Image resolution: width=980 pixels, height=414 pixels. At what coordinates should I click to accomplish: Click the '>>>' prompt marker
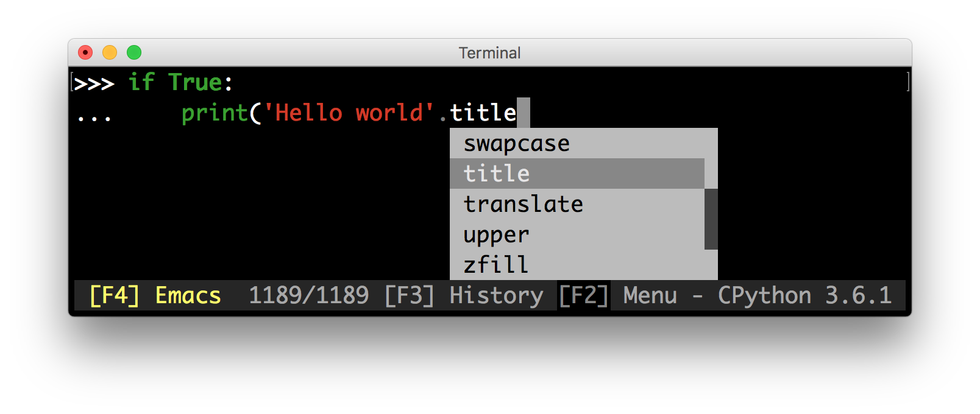tap(94, 83)
